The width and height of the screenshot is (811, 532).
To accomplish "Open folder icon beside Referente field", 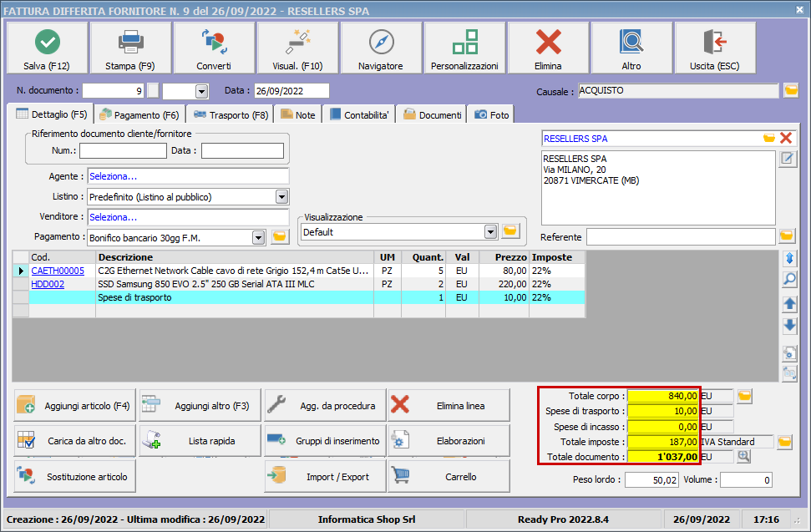I will (787, 237).
